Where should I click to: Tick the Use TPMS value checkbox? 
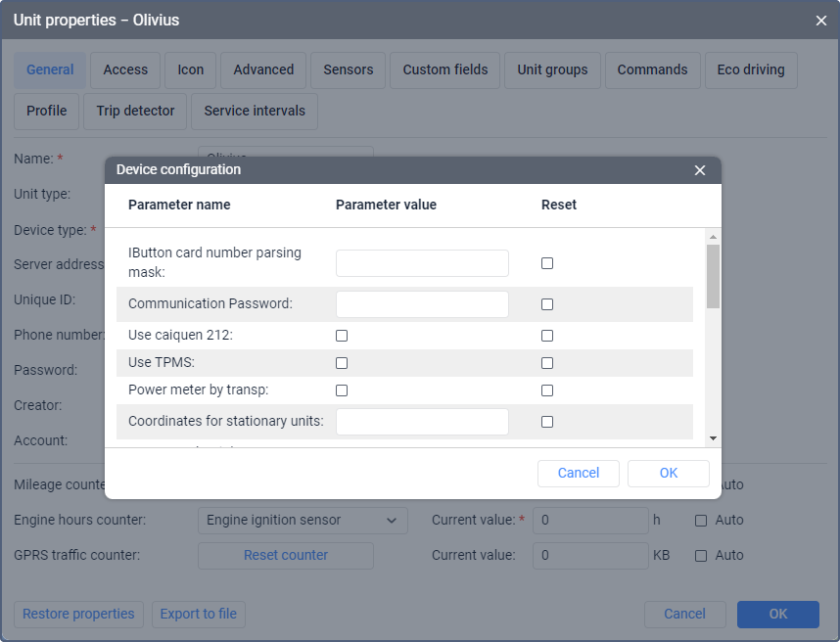342,363
